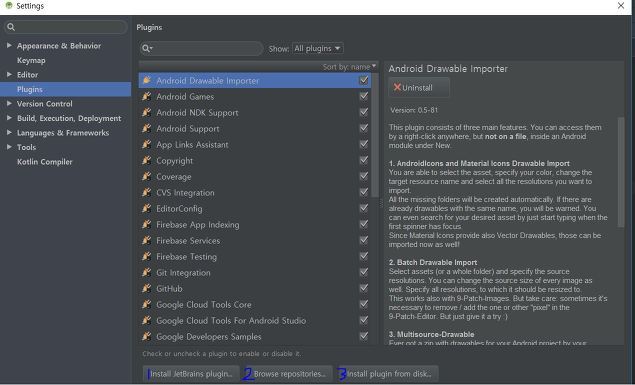635x385 pixels.
Task: Uncheck the Copyright plugin checkbox
Action: coord(364,160)
